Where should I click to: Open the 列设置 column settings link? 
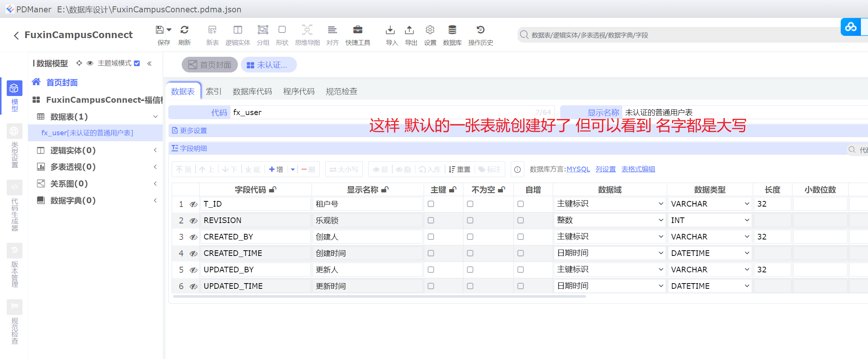click(x=605, y=169)
